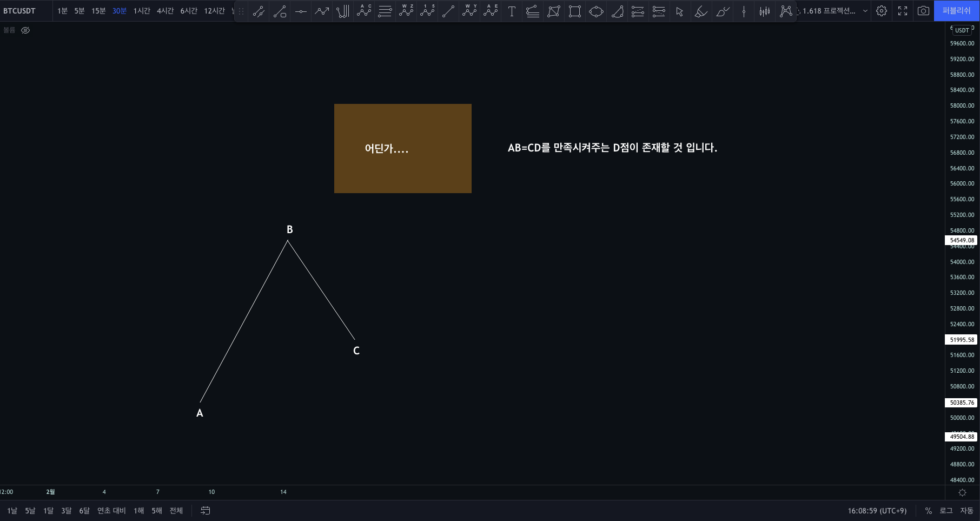Open the axis settings gear at bottom-right
Viewport: 980px width, 521px height.
tap(962, 492)
